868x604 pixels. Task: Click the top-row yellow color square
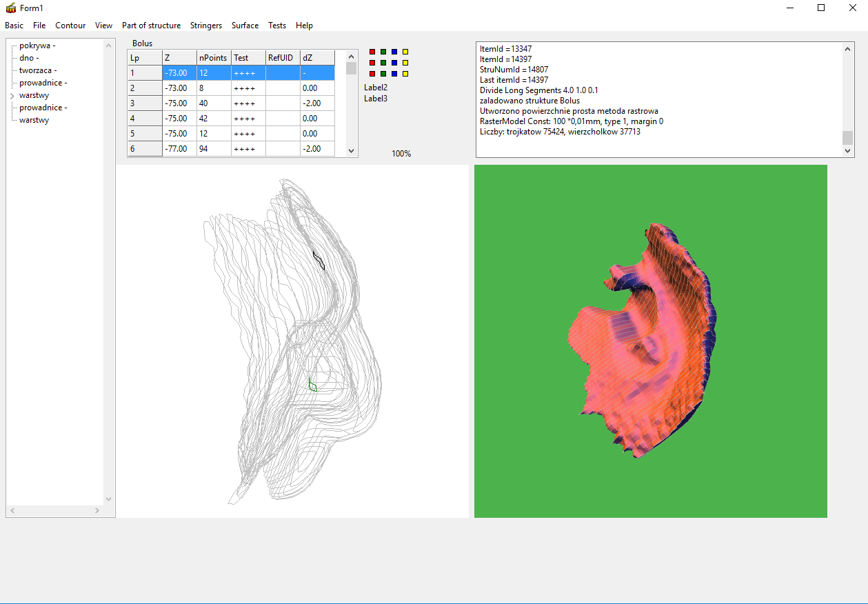pos(405,52)
